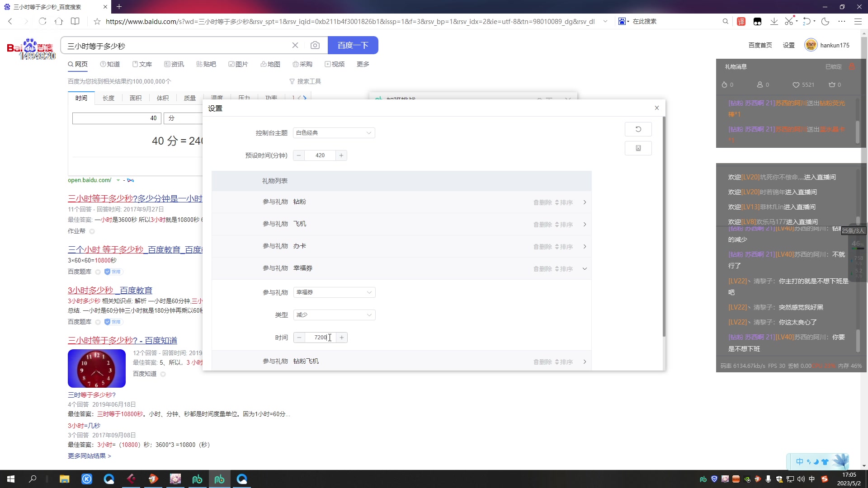Open the hankun175 user avatar
The width and height of the screenshot is (868, 488).
tap(811, 45)
